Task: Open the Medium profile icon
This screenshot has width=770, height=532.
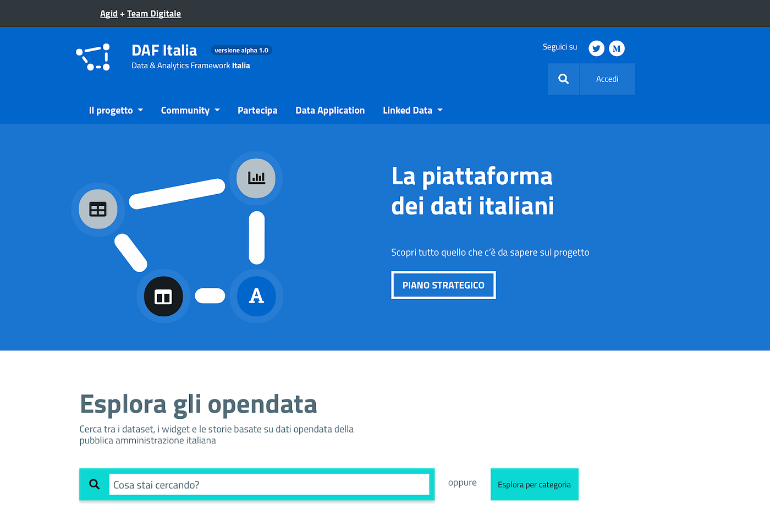Action: pyautogui.click(x=617, y=48)
